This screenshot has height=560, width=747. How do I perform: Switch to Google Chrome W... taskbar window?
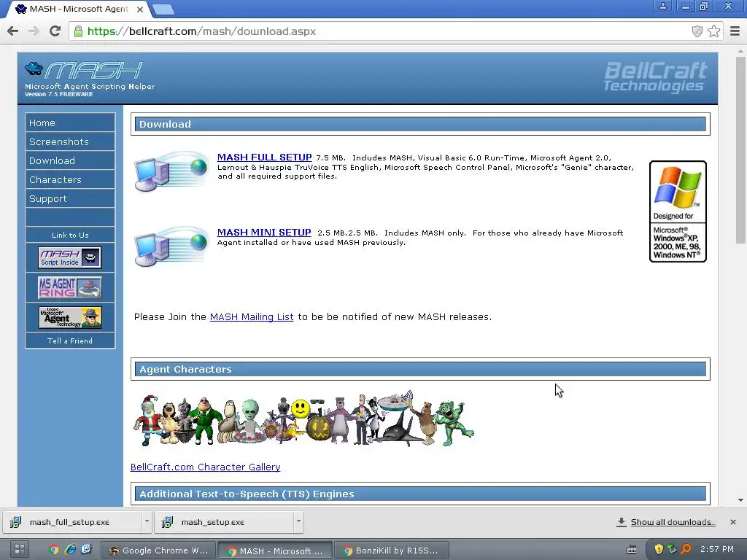tap(158, 551)
